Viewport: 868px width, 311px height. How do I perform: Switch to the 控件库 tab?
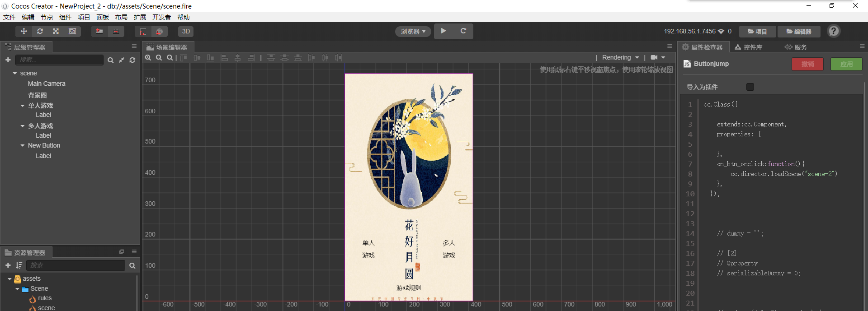[x=749, y=47]
